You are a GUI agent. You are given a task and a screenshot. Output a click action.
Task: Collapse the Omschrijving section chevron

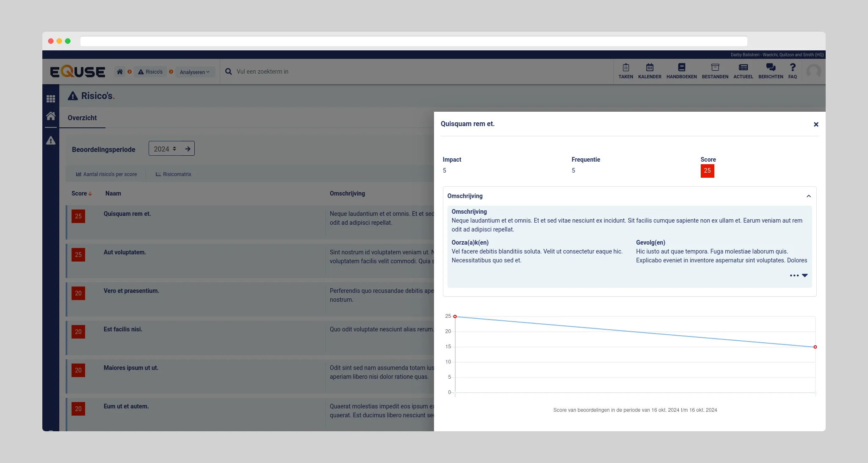(808, 196)
